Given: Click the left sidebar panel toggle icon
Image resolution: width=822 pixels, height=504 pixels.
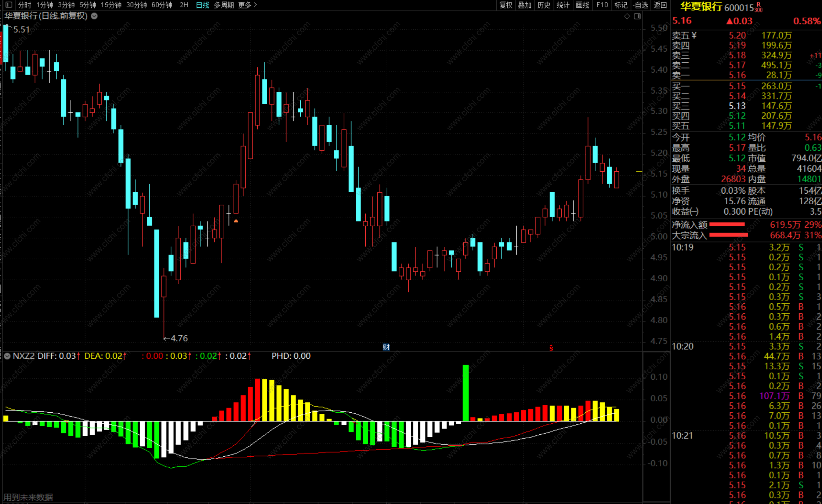Looking at the screenshot, I should click(9, 5).
